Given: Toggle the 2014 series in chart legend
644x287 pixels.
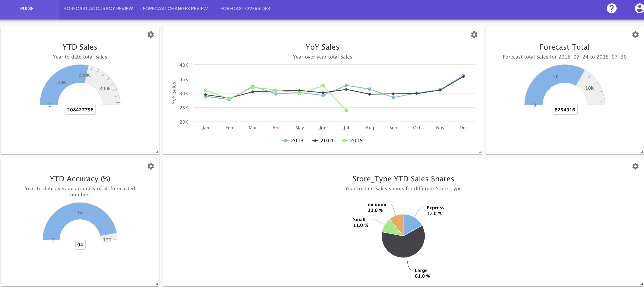Looking at the screenshot, I should coord(322,141).
